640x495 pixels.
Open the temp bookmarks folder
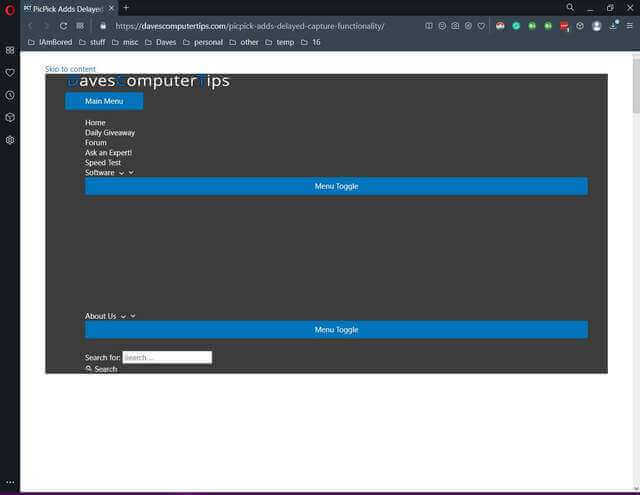pyautogui.click(x=280, y=42)
